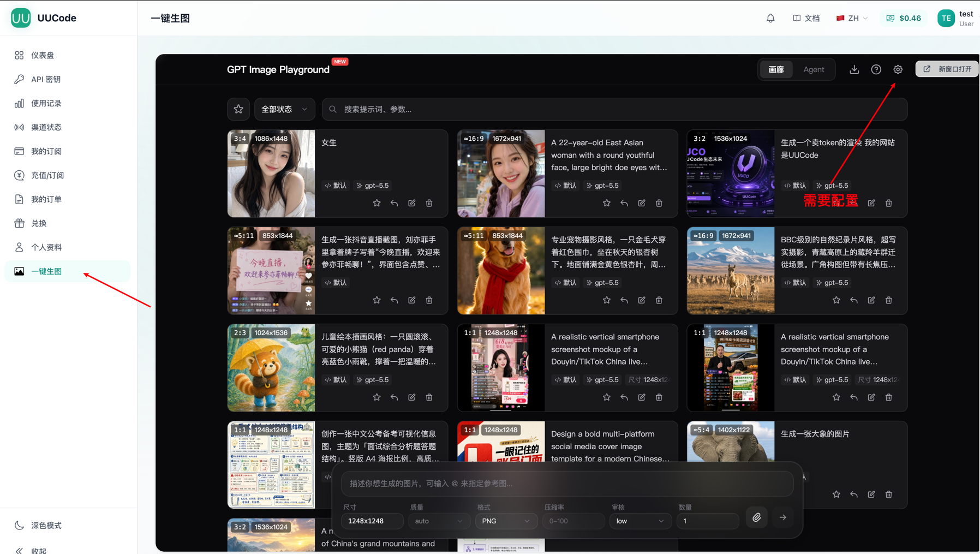The image size is (980, 554).
Task: Open 渠道状态 in sidebar
Action: coord(68,127)
